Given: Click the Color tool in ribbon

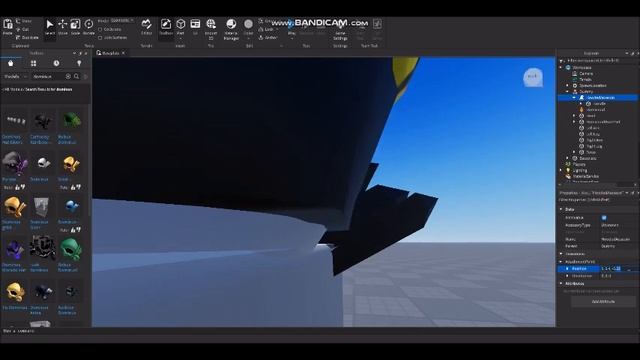Looking at the screenshot, I should point(248,24).
